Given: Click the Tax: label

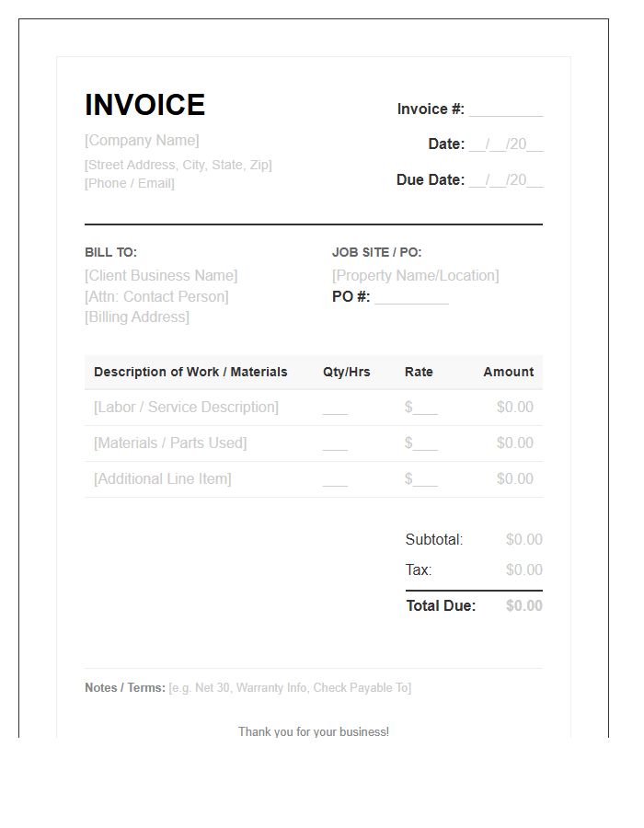Looking at the screenshot, I should 419,569.
